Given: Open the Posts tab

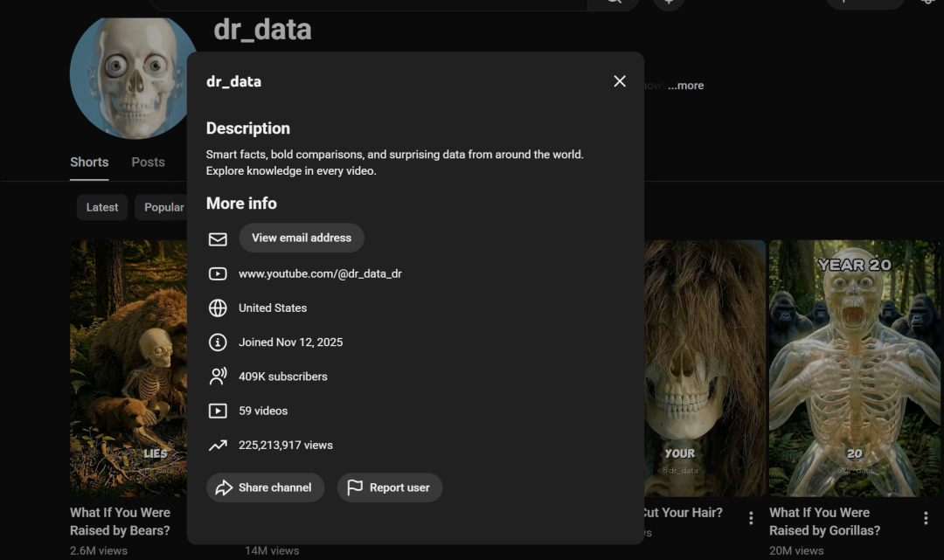Looking at the screenshot, I should tap(148, 162).
